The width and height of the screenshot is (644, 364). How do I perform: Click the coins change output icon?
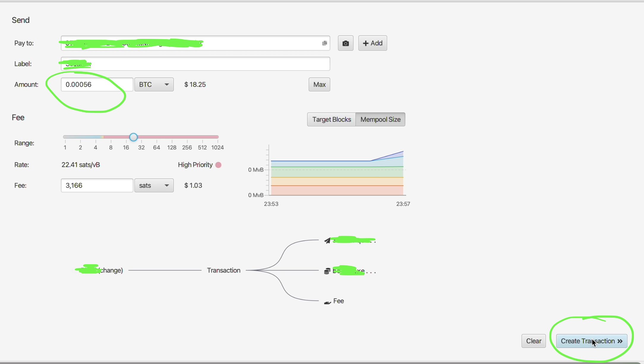pyautogui.click(x=327, y=270)
